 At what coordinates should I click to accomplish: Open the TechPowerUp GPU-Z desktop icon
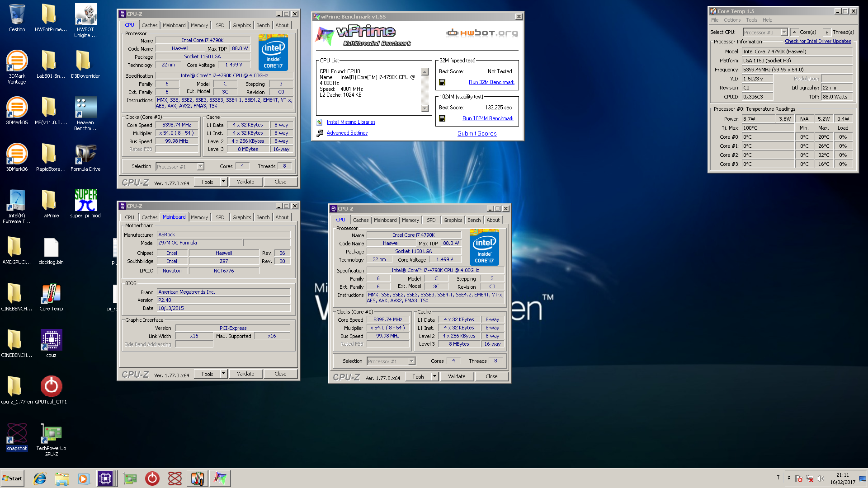(x=51, y=440)
